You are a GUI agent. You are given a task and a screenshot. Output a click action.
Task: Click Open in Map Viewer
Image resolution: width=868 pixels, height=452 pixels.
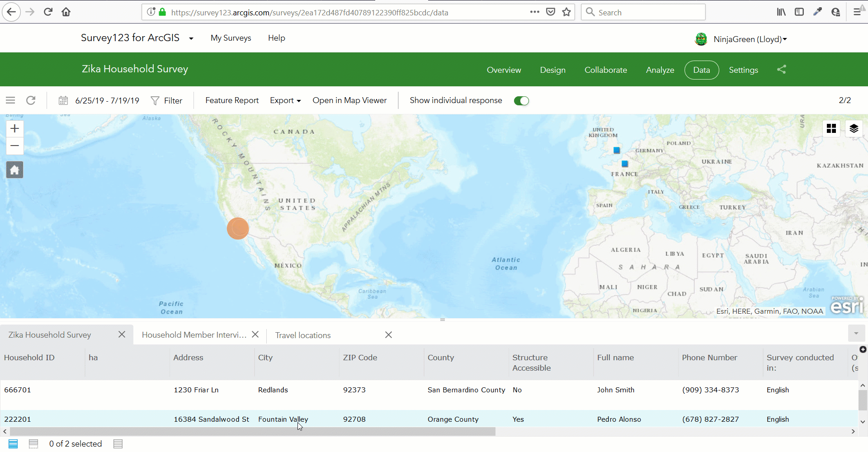coord(349,100)
